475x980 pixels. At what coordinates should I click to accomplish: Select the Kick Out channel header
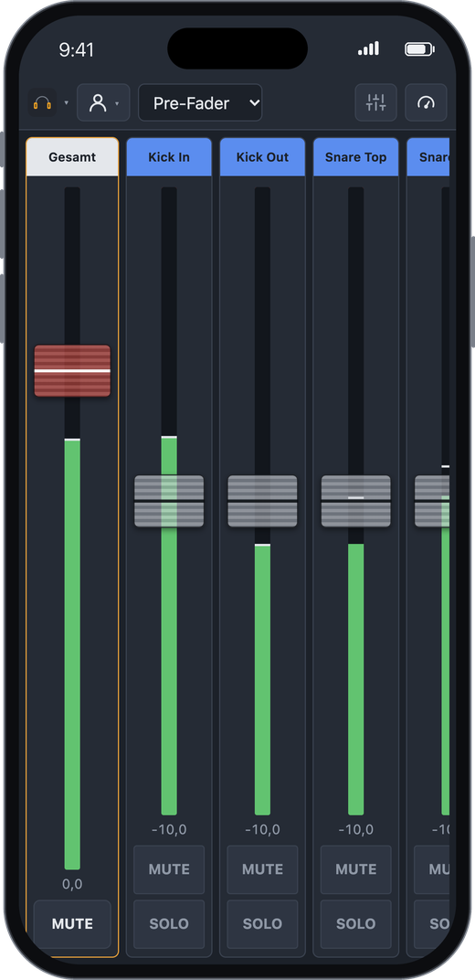tap(262, 157)
